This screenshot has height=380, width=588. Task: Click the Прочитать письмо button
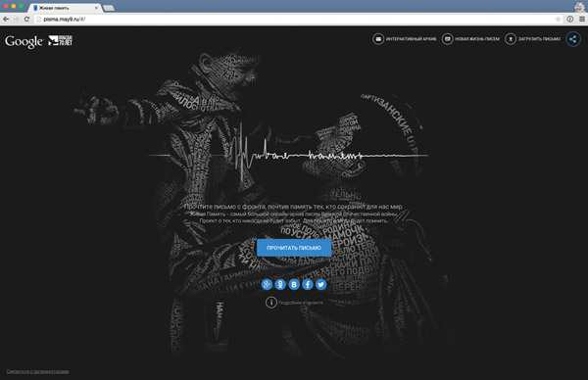point(294,248)
